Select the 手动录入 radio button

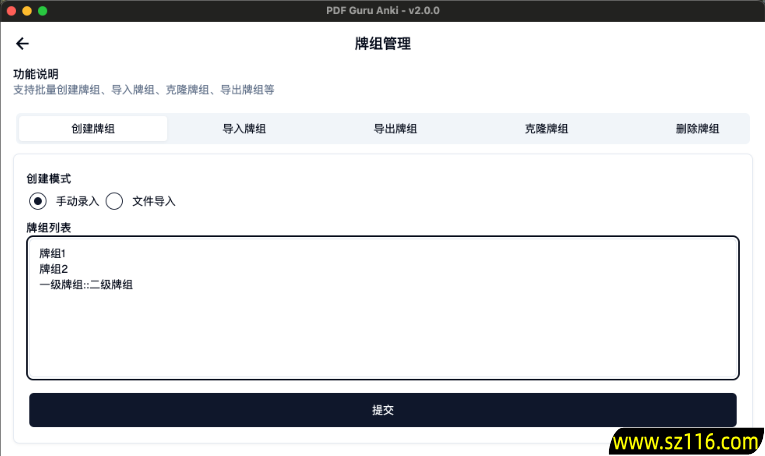[38, 201]
